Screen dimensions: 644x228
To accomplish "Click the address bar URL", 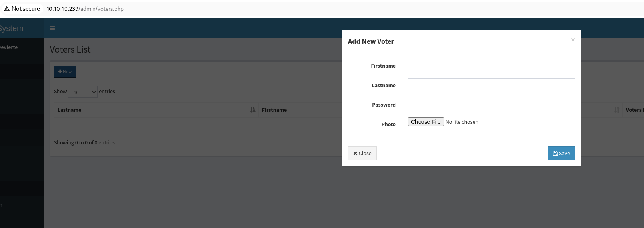I will (x=85, y=9).
